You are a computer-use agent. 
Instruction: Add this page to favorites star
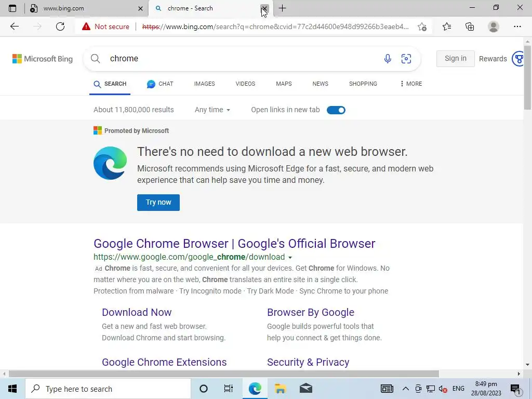tap(422, 26)
